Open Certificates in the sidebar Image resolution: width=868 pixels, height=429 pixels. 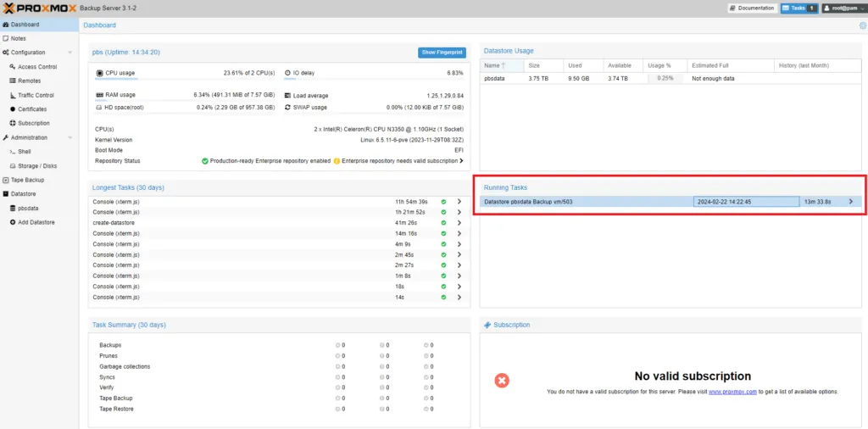[x=32, y=109]
